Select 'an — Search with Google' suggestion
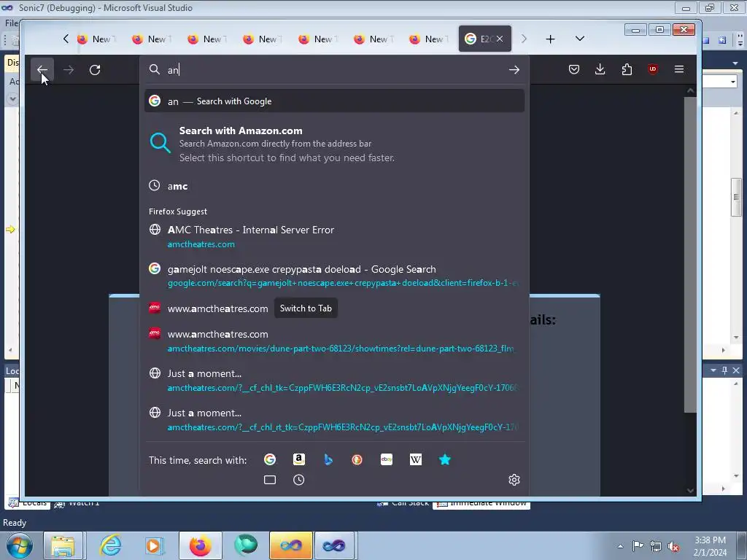 [334, 101]
